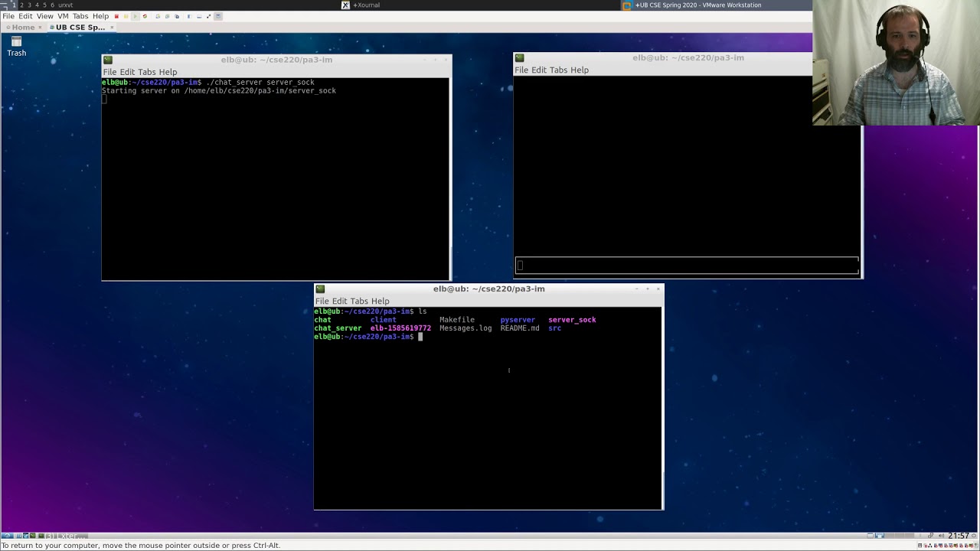Click 'elb-1585619772' in the ls output
Viewport: 980px width, 551px height.
coord(400,328)
